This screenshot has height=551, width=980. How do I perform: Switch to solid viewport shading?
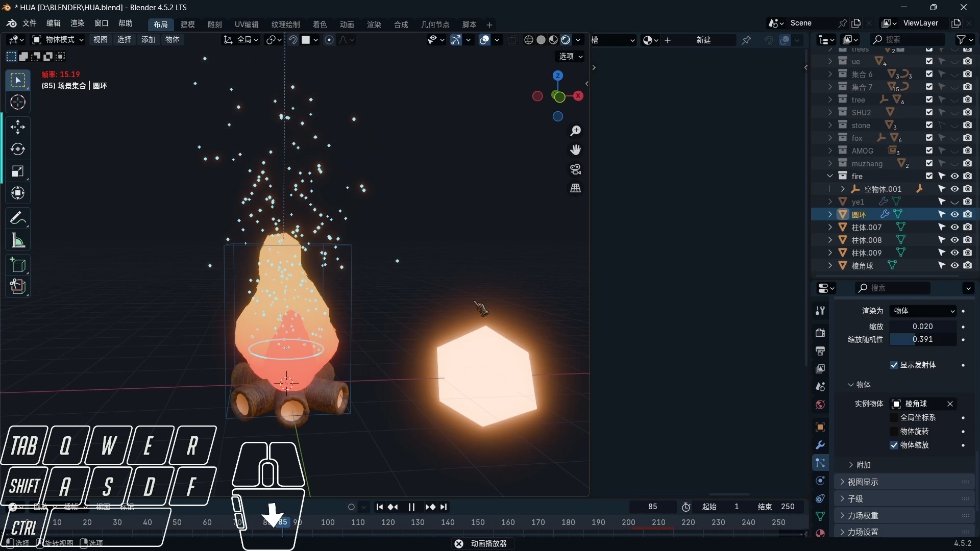point(541,40)
